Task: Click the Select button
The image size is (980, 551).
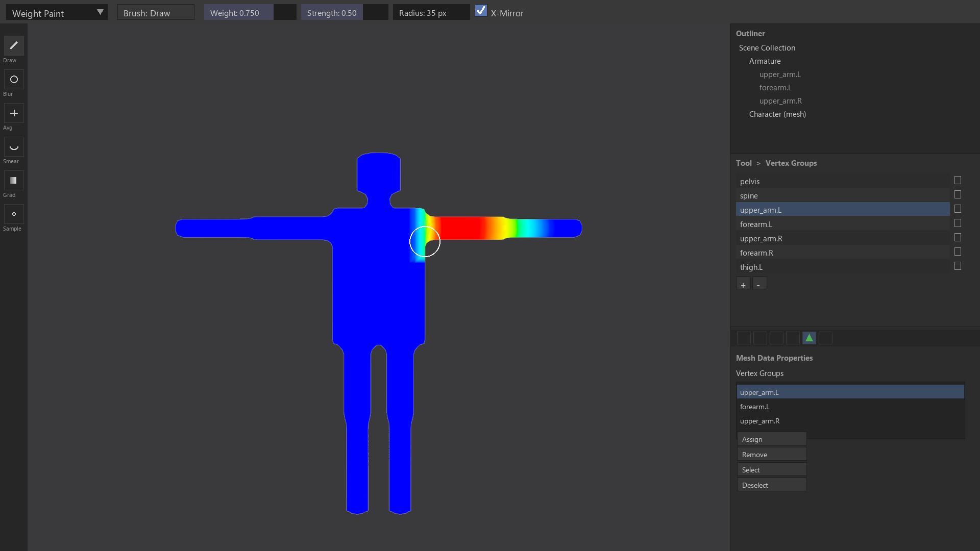Action: (x=772, y=469)
